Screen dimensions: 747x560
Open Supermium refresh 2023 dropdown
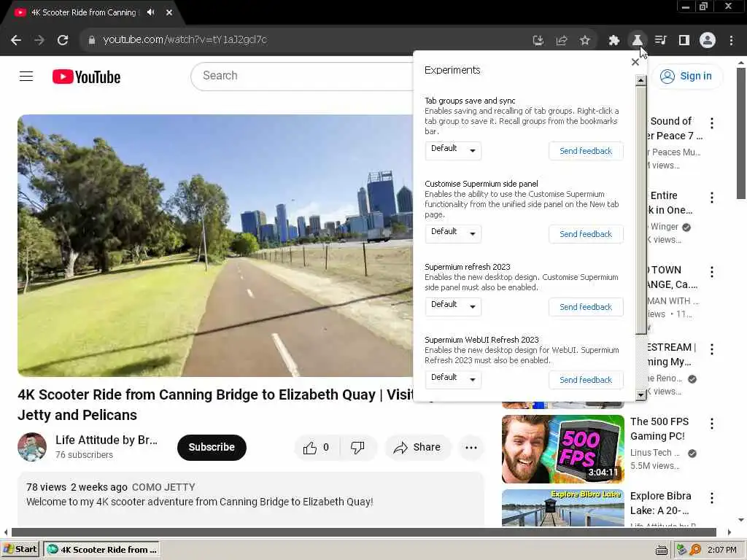[453, 306]
